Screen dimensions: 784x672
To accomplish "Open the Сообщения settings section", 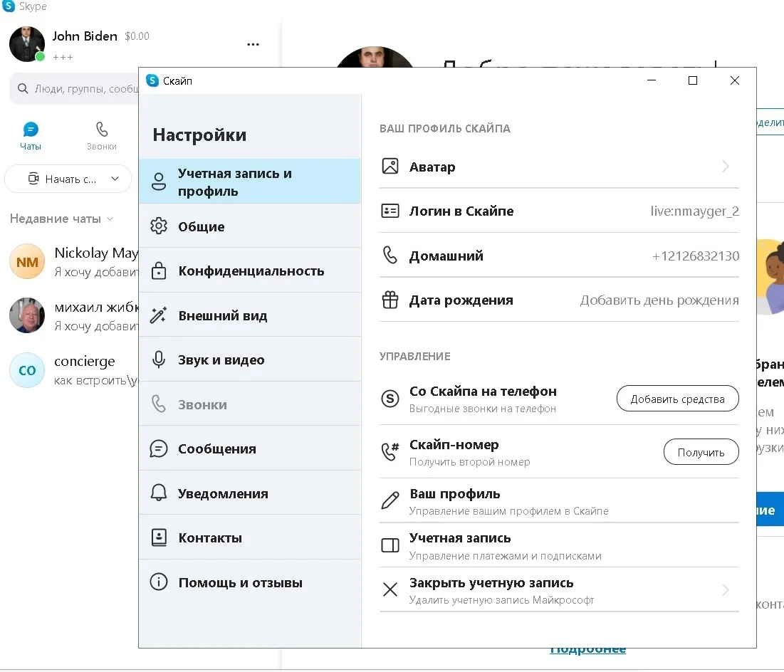I will 249,448.
